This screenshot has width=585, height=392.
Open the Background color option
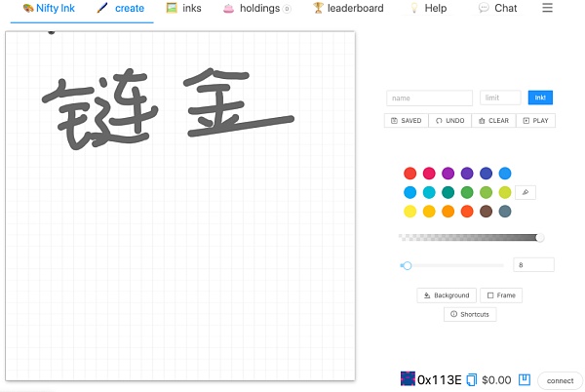446,294
